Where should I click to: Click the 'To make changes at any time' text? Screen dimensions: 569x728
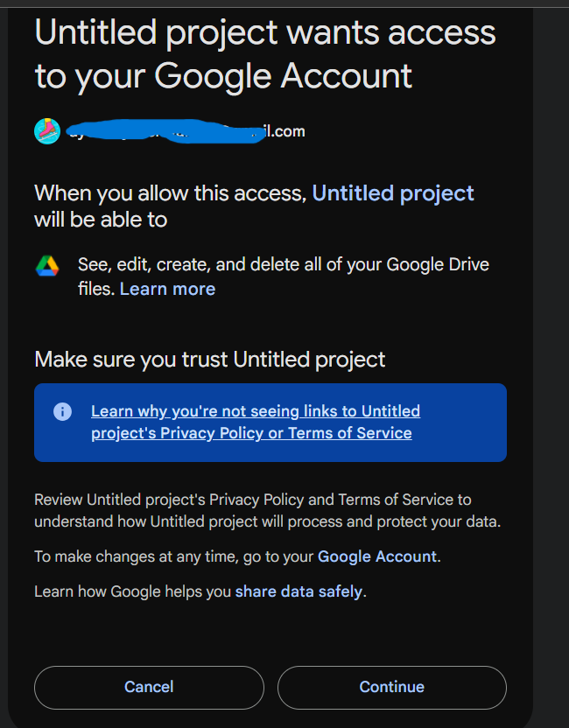pyautogui.click(x=174, y=556)
